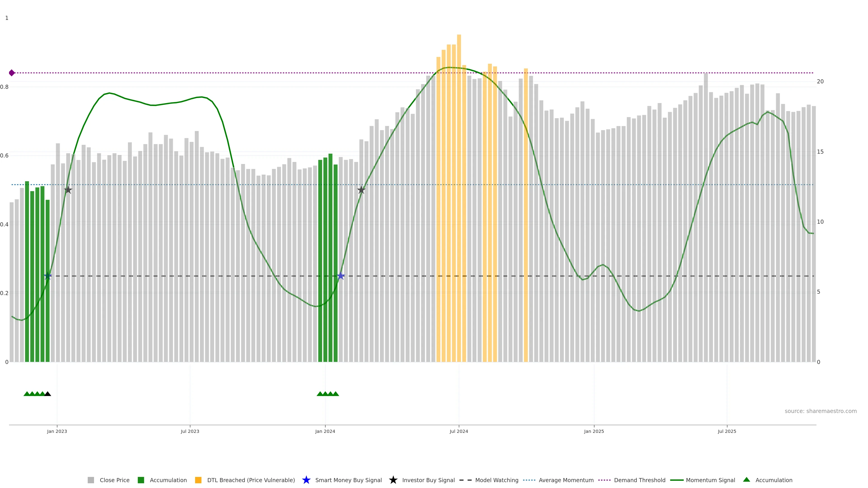Click the green square Accumulation legend swatch
Screen dimensions: 868x488
[x=141, y=480]
